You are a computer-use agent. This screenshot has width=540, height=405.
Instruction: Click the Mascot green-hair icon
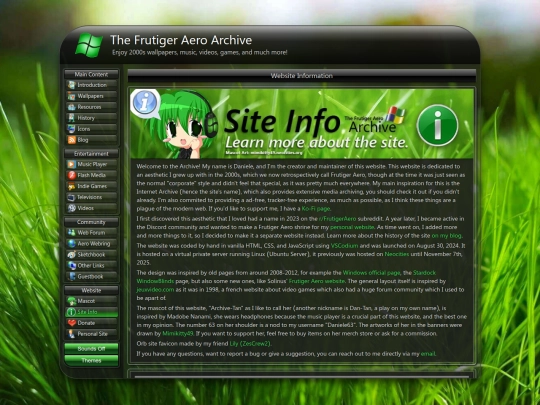click(71, 301)
